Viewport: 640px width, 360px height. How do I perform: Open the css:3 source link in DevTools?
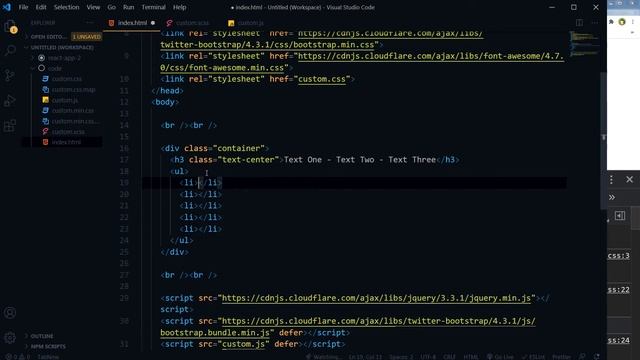[x=618, y=256]
